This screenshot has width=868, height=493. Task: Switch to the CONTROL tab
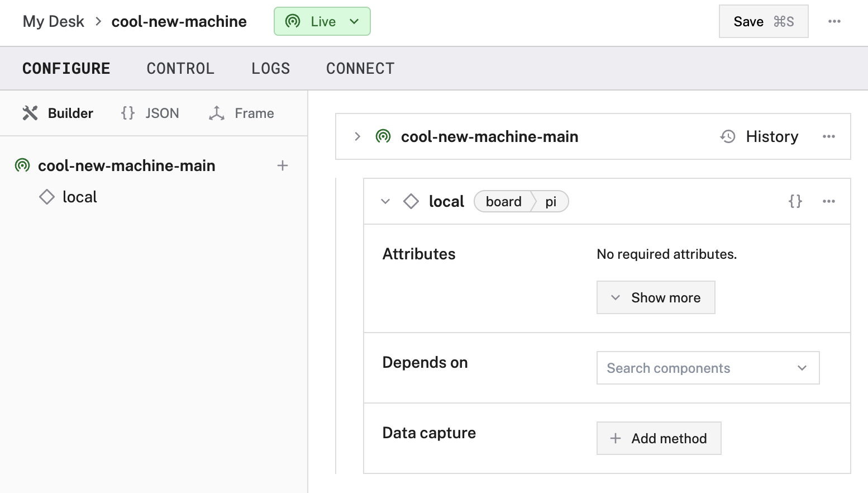180,68
